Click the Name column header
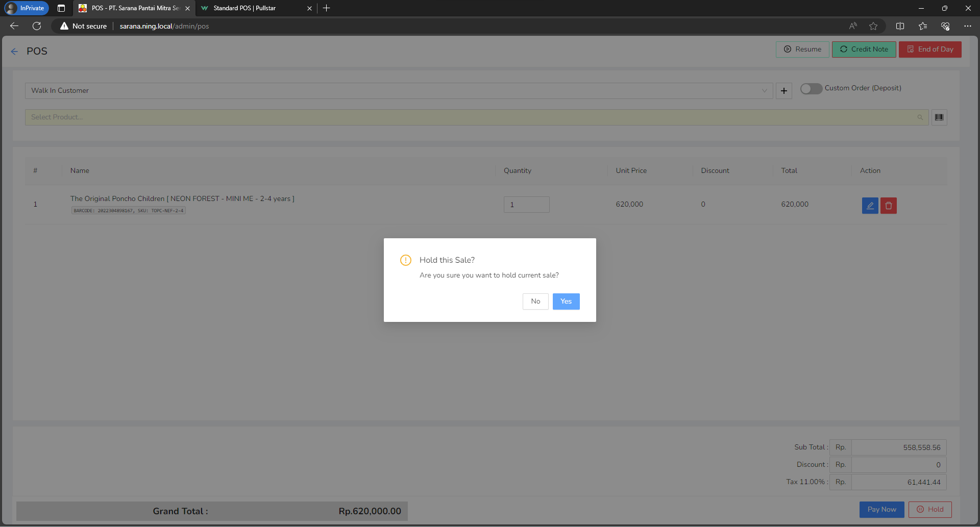Viewport: 980px width, 527px height. 80,171
